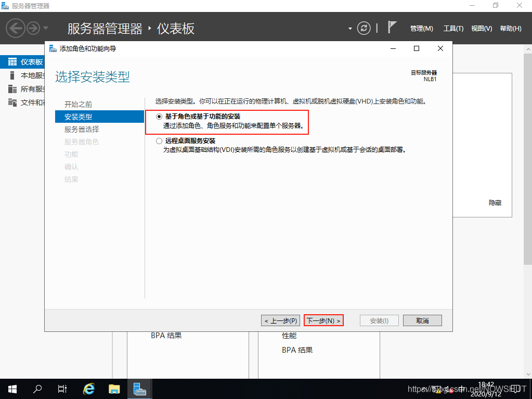Open Internet Explorer from the taskbar
The height and width of the screenshot is (399, 532).
pos(89,389)
